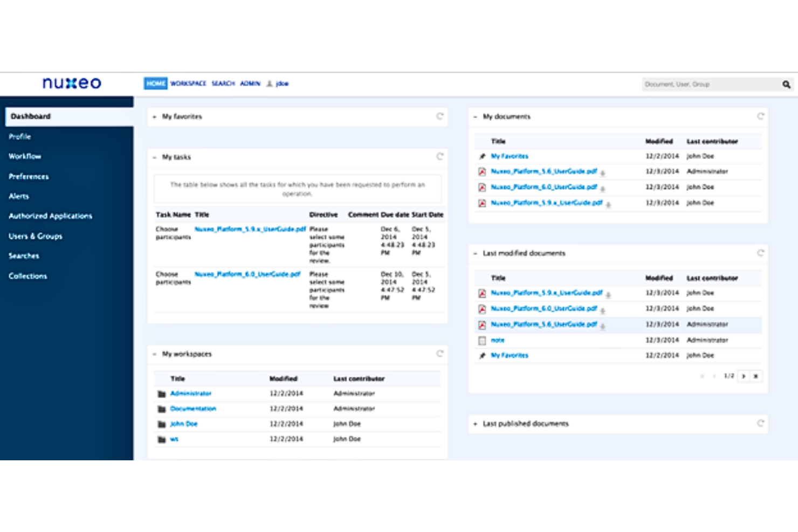Open the jdoe user menu
798x532 pixels.
coord(278,84)
